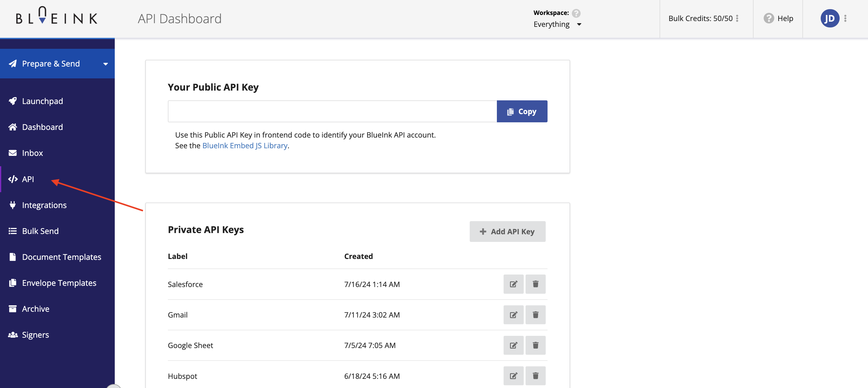Click the Google Sheet label cell
Screen dimensions: 868x388
pos(190,346)
